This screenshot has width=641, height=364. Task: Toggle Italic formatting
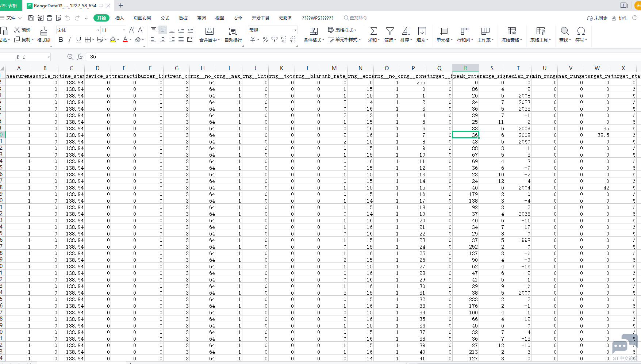tap(69, 39)
